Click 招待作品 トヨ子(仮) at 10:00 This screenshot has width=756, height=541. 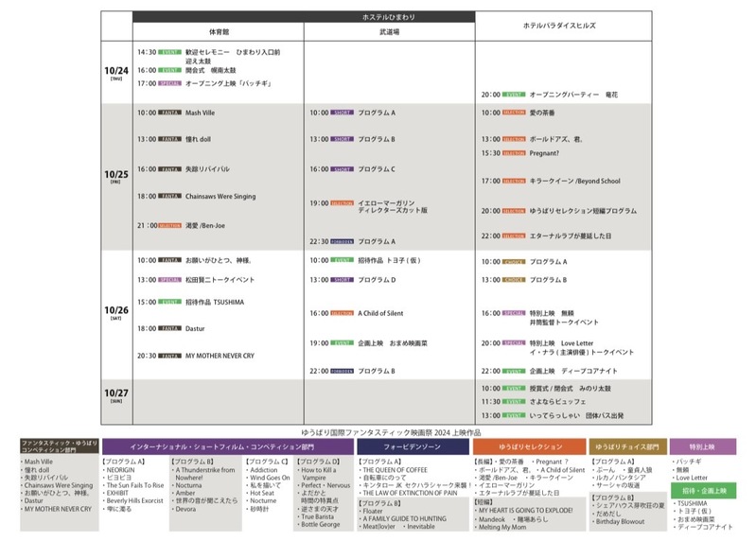coord(365,261)
